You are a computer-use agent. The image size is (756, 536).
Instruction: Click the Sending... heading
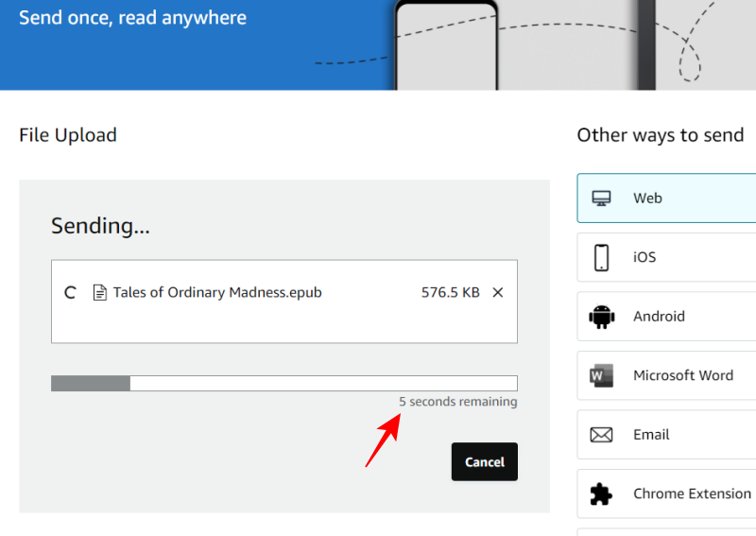[100, 226]
